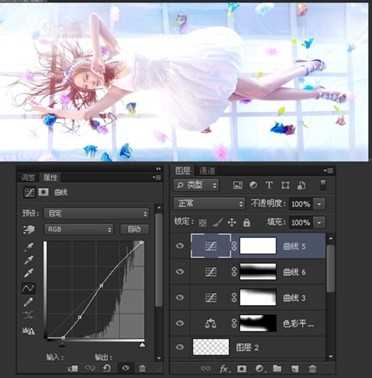Delete layer with Layers panel trash icon
The height and width of the screenshot is (378, 372).
coord(312,368)
